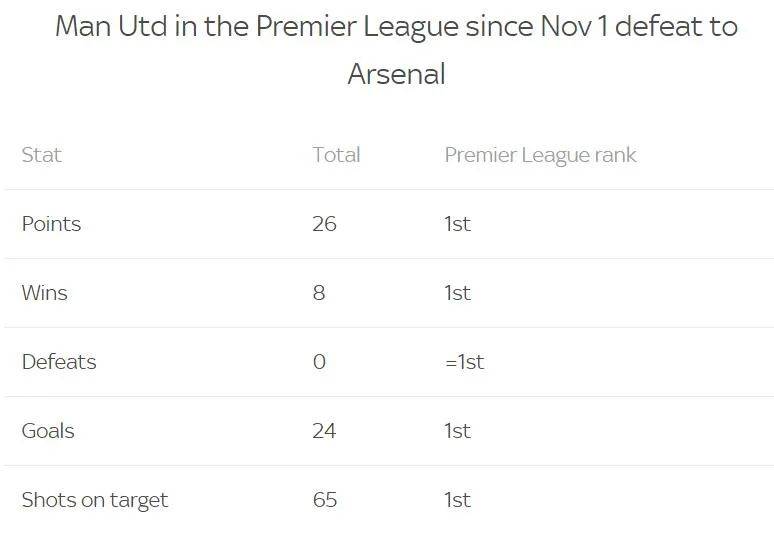
Task: Click the rank value for Shots on target
Action: [457, 500]
